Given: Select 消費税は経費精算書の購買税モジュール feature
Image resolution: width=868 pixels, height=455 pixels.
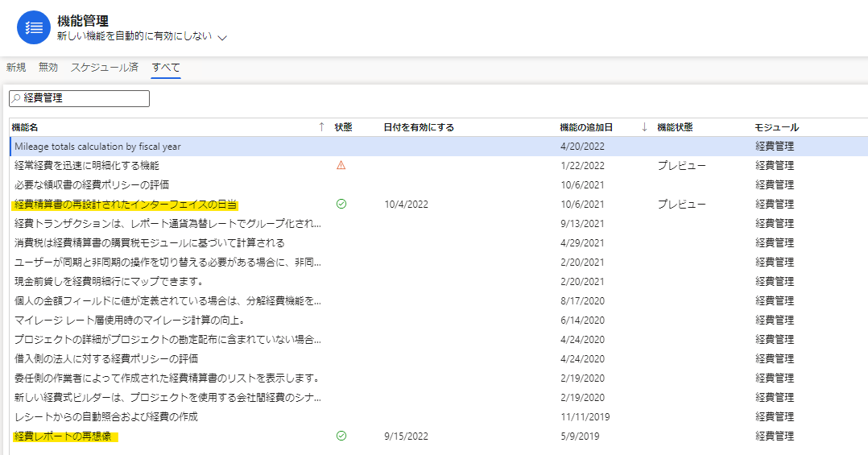Looking at the screenshot, I should pyautogui.click(x=150, y=243).
